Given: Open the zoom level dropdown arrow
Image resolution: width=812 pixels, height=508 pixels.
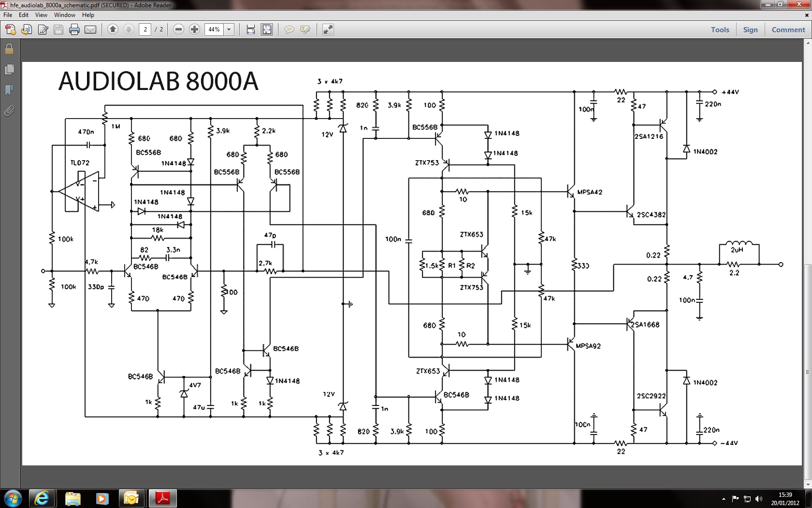Looking at the screenshot, I should tap(229, 30).
